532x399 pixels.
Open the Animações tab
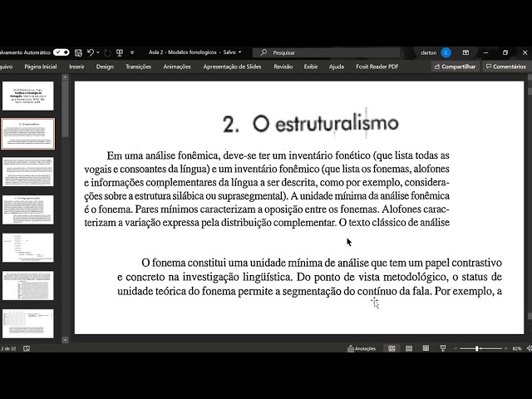coord(177,66)
